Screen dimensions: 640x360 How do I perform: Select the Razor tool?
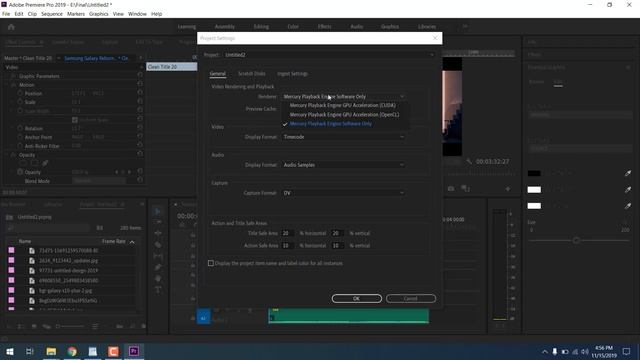point(158,244)
